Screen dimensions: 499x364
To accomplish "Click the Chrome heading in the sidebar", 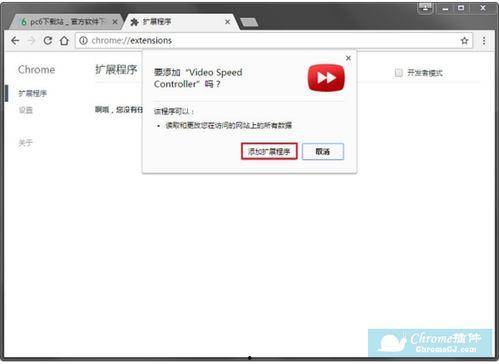I will pyautogui.click(x=36, y=70).
